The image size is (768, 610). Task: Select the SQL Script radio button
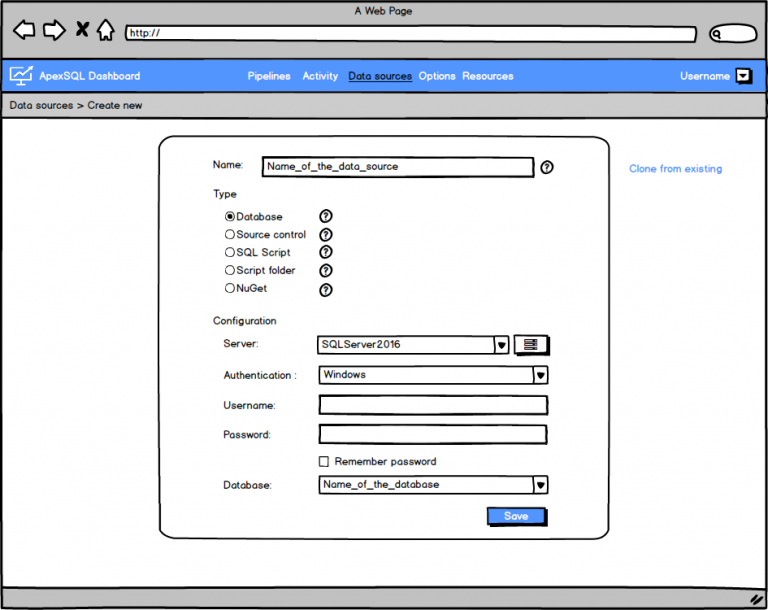[230, 253]
